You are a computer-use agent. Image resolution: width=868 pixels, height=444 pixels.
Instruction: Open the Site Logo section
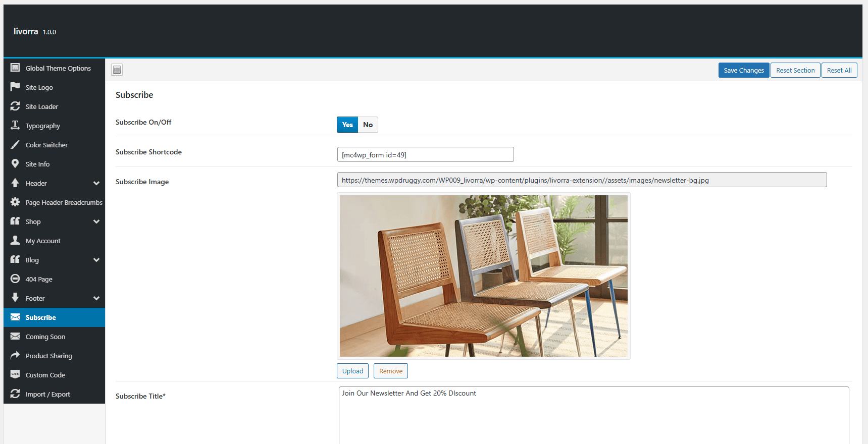[55, 87]
